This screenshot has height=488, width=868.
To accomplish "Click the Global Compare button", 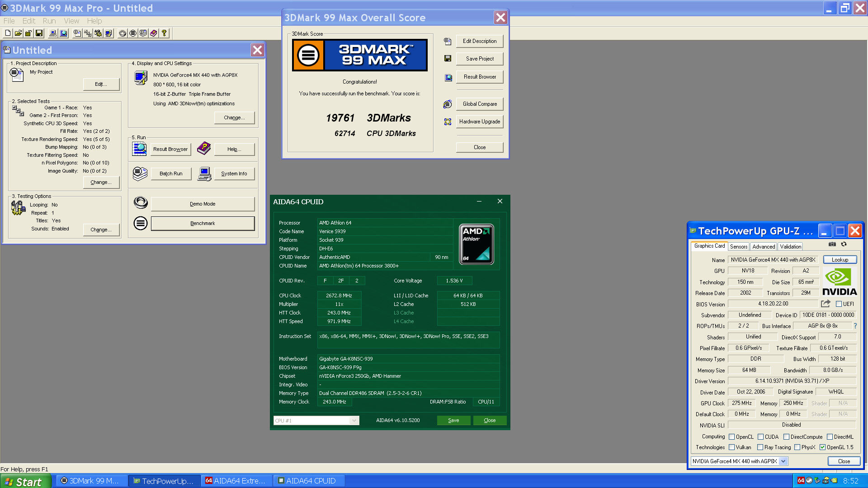I will click(x=480, y=104).
